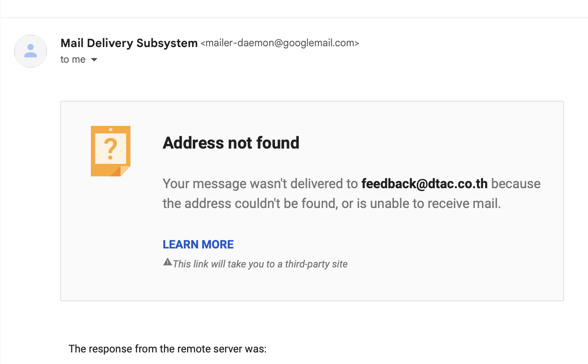Image resolution: width=588 pixels, height=364 pixels.
Task: Click the bold feedback@dtac.co.th address
Action: (x=424, y=184)
